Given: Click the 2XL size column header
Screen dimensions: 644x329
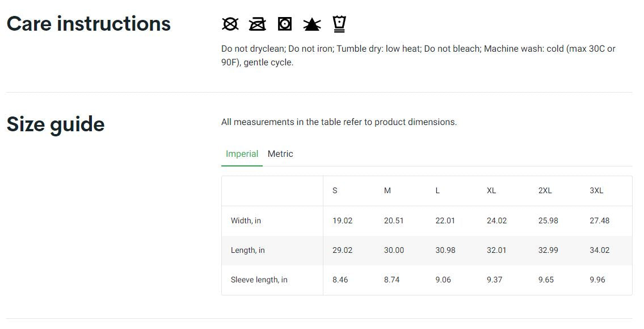Looking at the screenshot, I should point(545,191).
